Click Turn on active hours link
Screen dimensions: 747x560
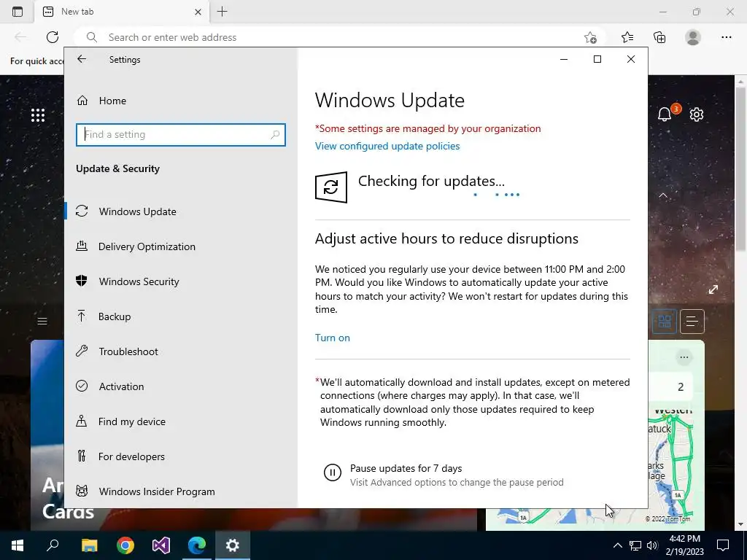333,338
